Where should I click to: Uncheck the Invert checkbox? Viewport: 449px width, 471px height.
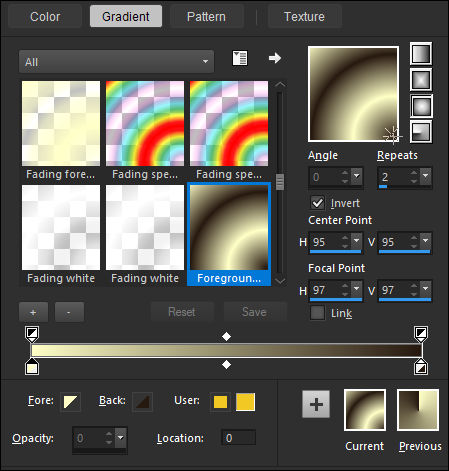point(317,203)
